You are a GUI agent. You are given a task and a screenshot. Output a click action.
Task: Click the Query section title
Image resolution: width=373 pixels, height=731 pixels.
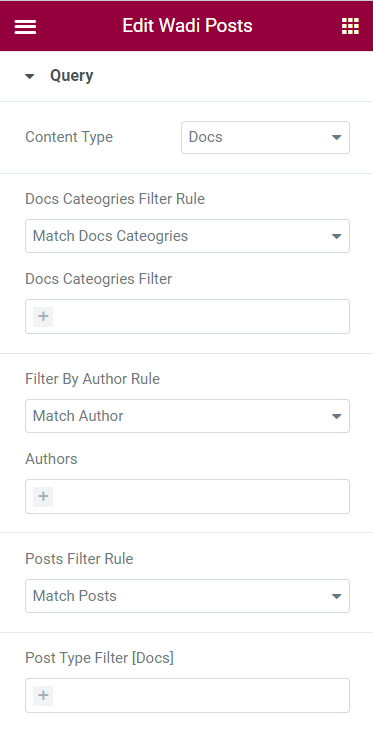(x=71, y=76)
